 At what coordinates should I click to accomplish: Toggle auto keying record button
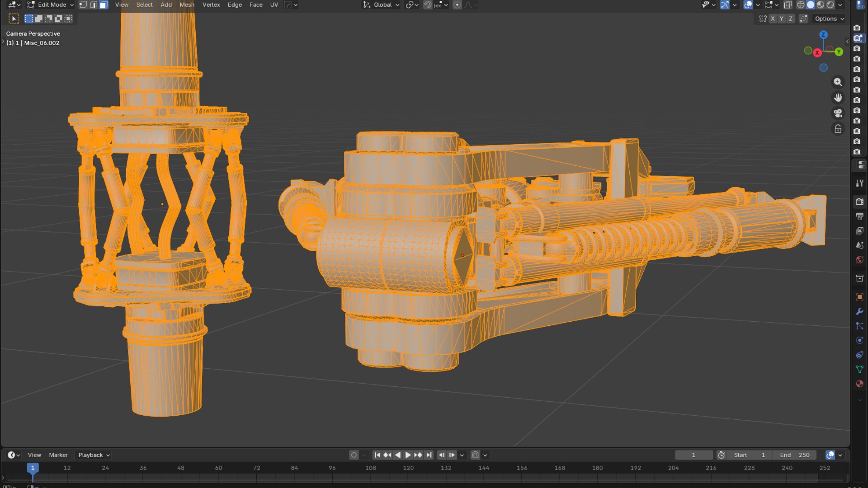coord(354,455)
